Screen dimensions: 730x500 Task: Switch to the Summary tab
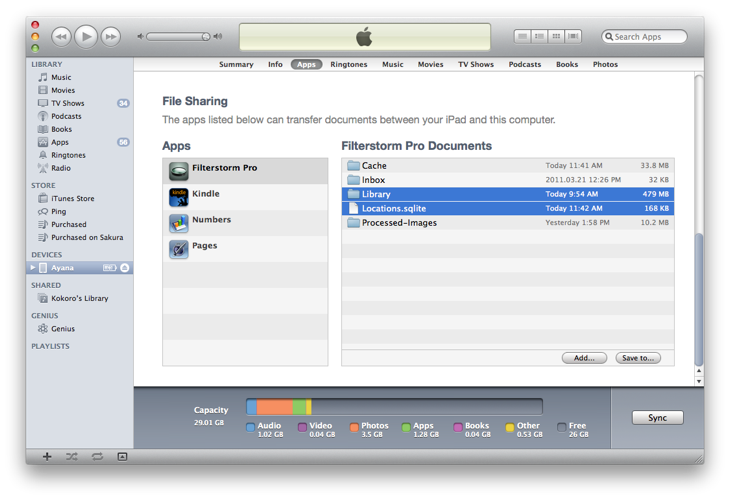point(236,64)
